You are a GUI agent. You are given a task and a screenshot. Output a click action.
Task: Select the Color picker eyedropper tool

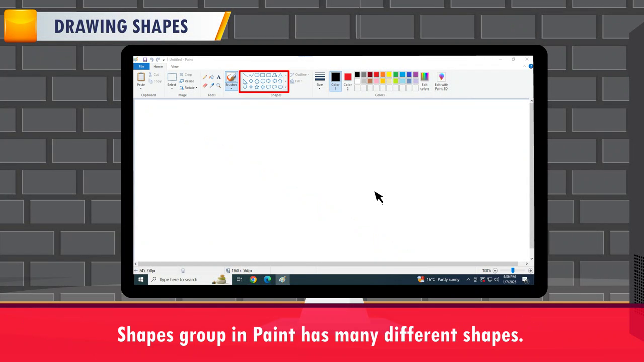coord(212,85)
